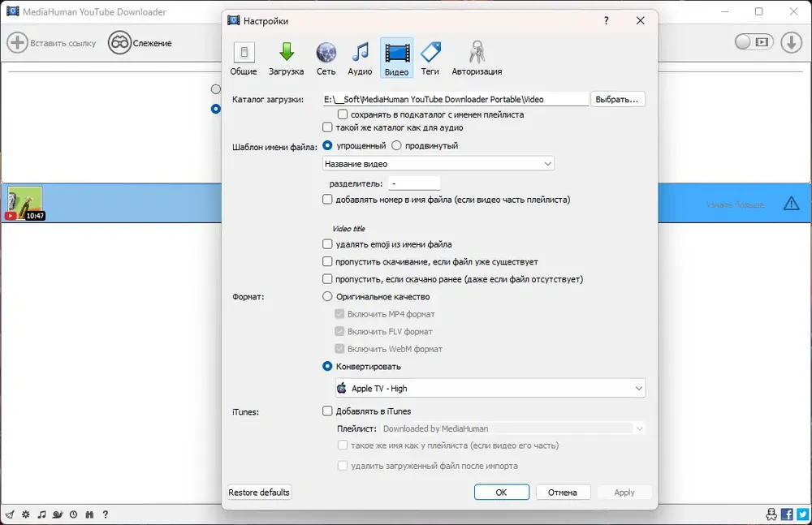The height and width of the screenshot is (525, 812).
Task: Open the Авторизация keys icon
Action: [x=477, y=52]
